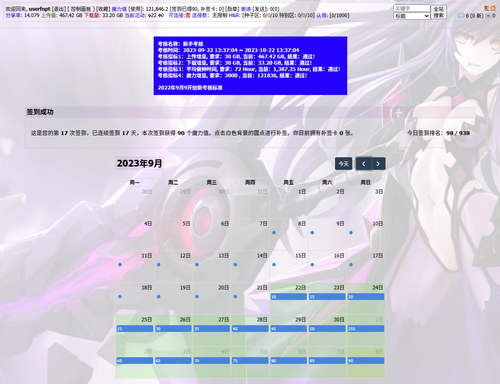Click the 发送 send invite link
Image resolution: width=500 pixels, height=384 pixels.
260,9
